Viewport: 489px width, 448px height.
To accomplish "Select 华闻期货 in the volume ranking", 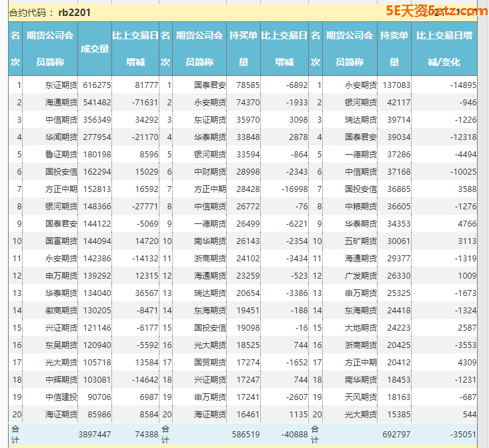I will pyautogui.click(x=61, y=137).
